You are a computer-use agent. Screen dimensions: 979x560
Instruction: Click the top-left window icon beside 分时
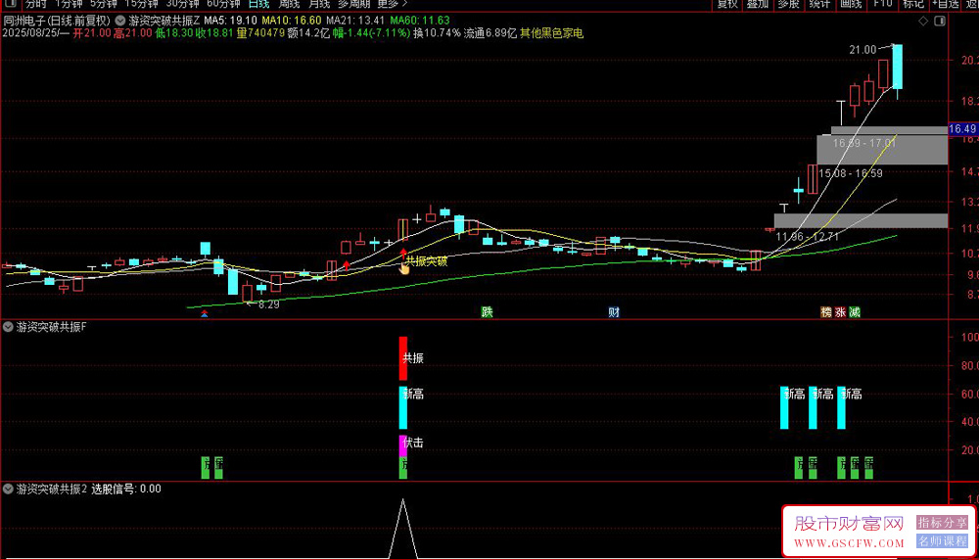[x=10, y=4]
